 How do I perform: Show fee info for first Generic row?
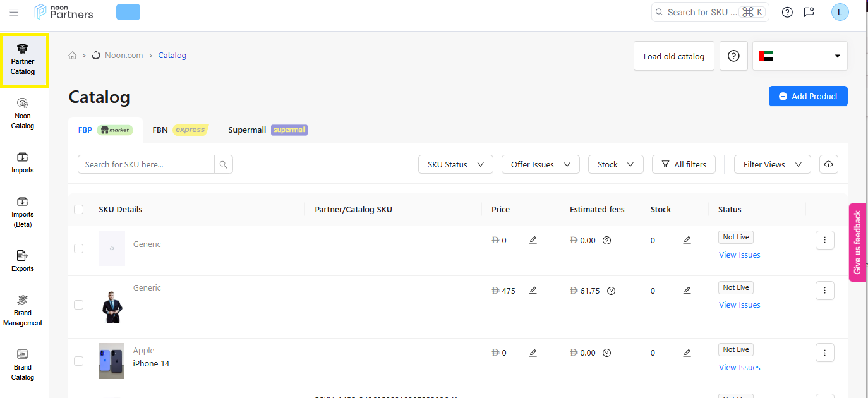606,240
